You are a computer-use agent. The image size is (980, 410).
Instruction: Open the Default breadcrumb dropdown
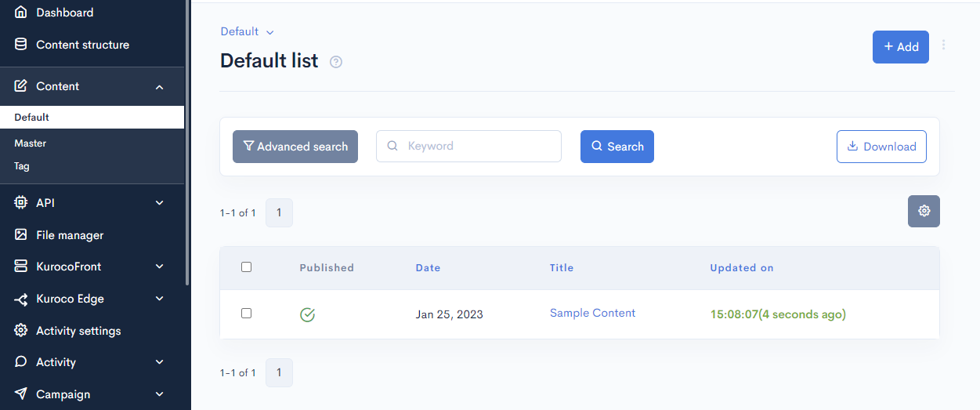[247, 31]
